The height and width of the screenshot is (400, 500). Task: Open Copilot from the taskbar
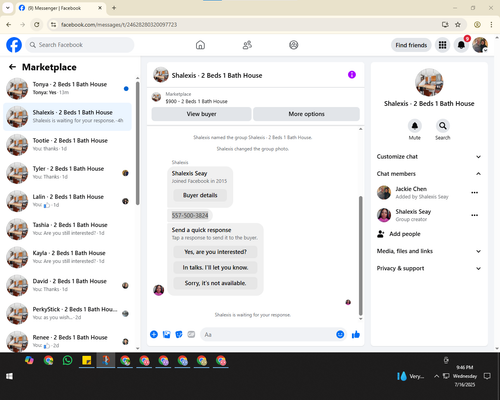point(29,360)
